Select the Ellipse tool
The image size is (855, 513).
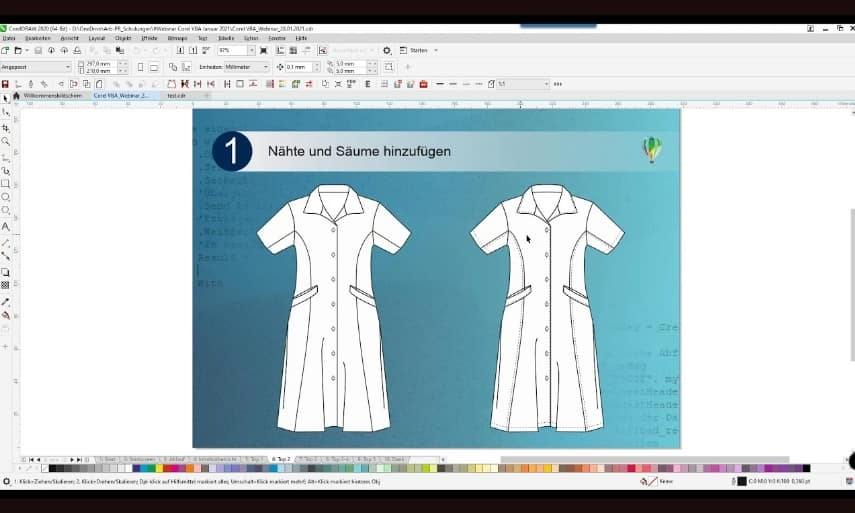[6, 197]
